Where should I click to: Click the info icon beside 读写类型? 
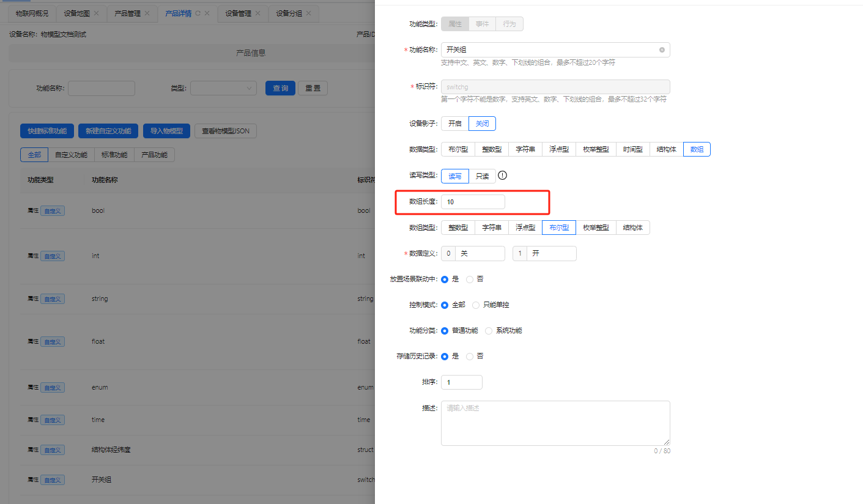[x=503, y=176]
